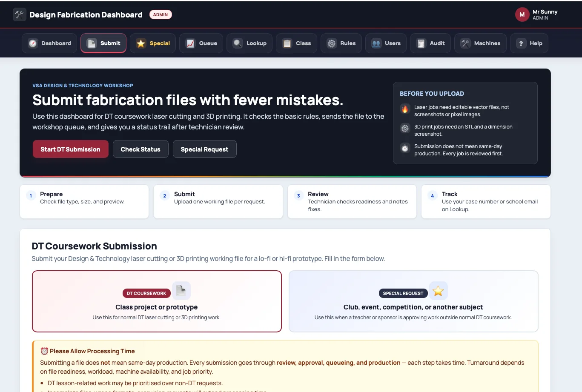Click the Machines wrench icon in navigation
The width and height of the screenshot is (582, 392).
pyautogui.click(x=465, y=43)
